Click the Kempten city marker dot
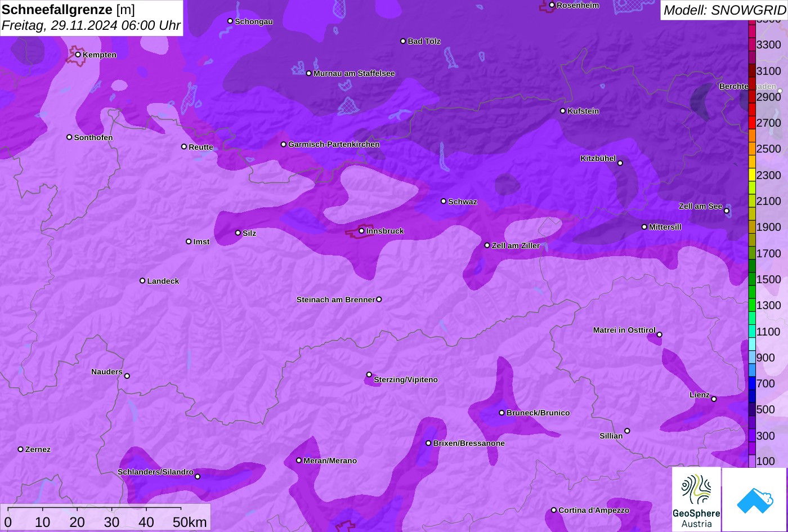Viewport: 788px width, 532px height. click(78, 55)
